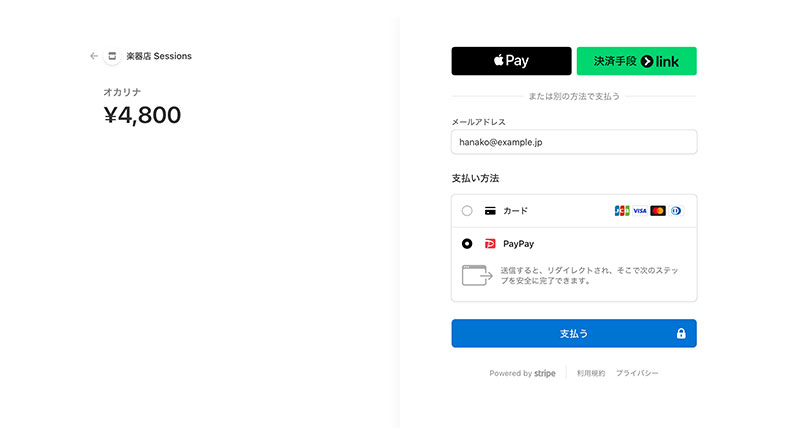The height and width of the screenshot is (428, 800).
Task: Click the JCB card logo
Action: pos(622,211)
